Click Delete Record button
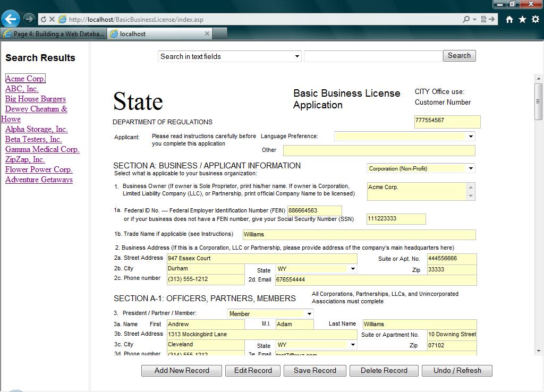 tap(384, 371)
